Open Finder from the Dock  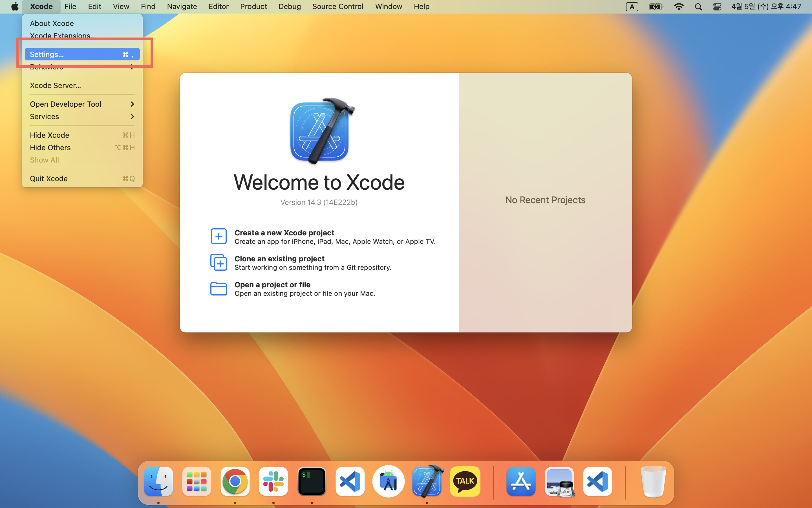coord(158,481)
